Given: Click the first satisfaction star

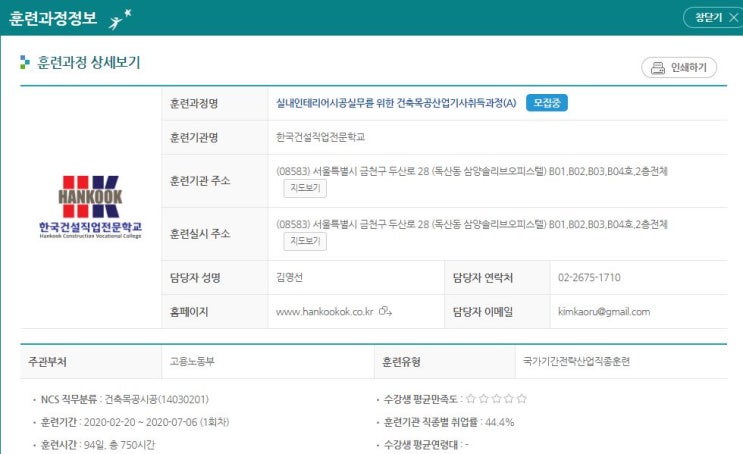Looking at the screenshot, I should point(471,399).
